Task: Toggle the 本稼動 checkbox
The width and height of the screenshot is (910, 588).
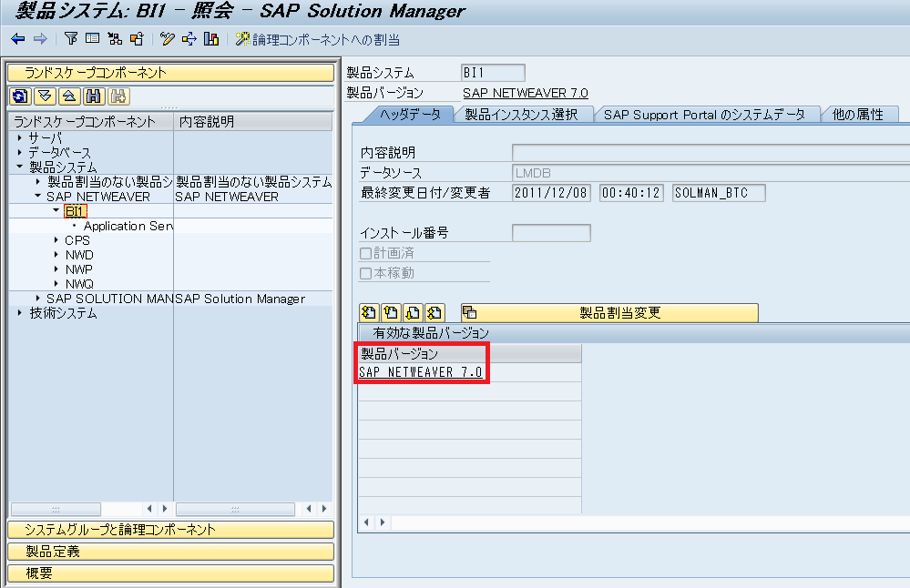Action: (365, 273)
